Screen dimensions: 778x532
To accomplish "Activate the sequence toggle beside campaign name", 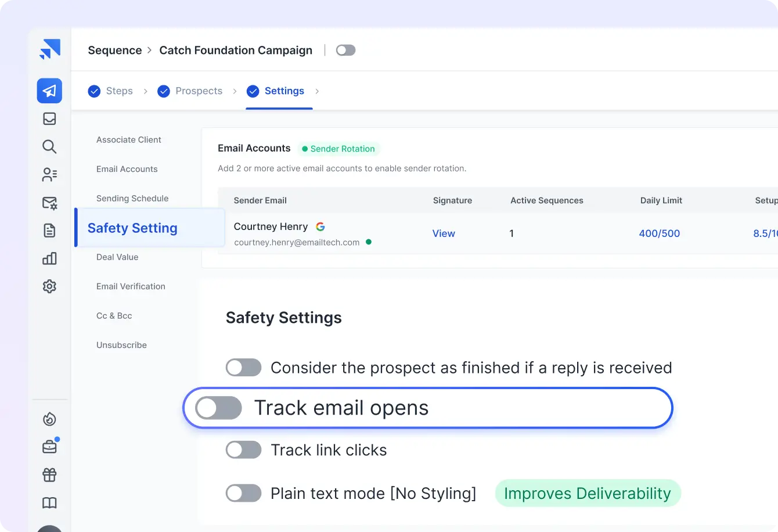I will [345, 51].
